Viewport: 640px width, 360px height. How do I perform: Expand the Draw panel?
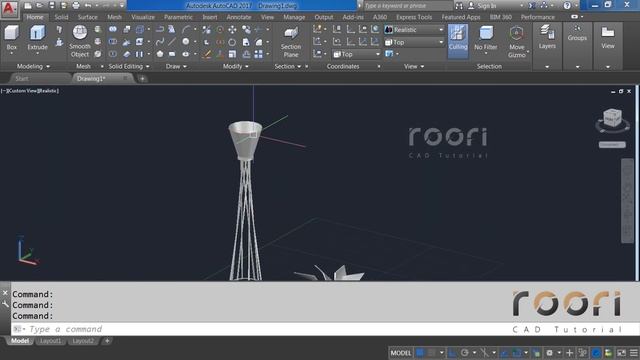176,66
